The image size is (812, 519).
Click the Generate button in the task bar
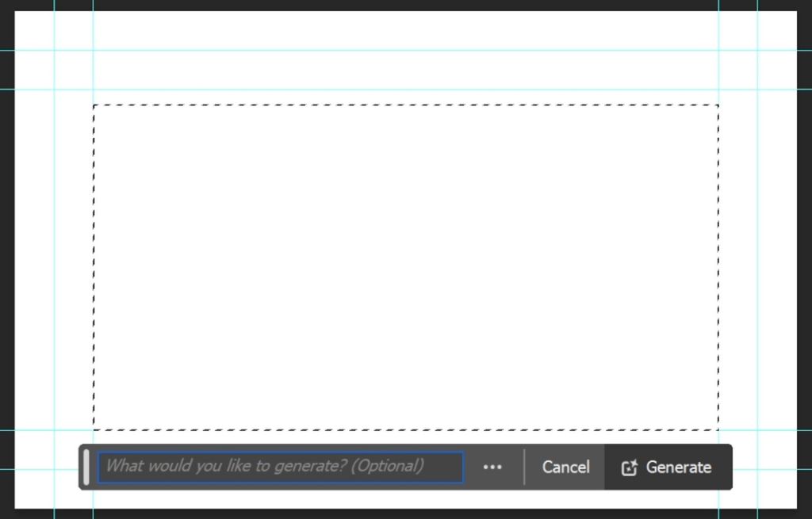(x=668, y=467)
